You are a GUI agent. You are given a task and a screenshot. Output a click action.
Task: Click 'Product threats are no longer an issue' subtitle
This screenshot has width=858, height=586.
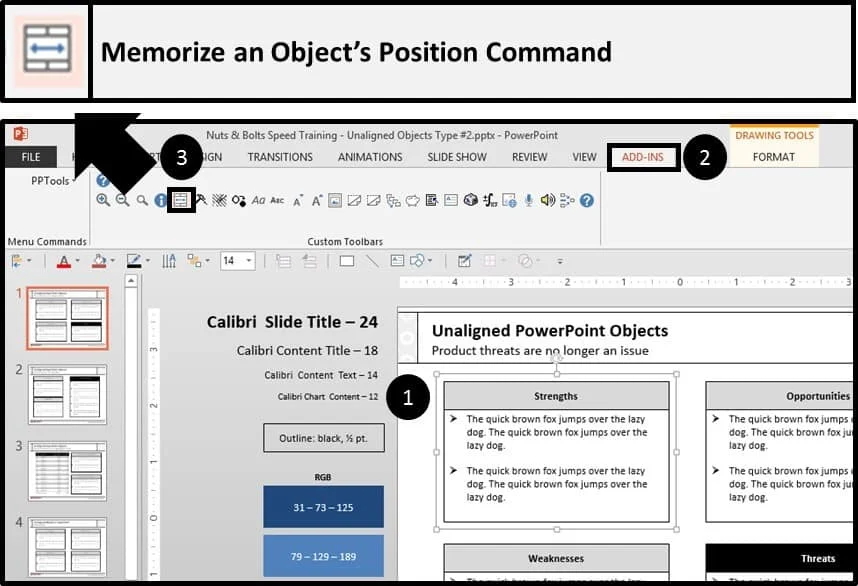click(x=540, y=351)
